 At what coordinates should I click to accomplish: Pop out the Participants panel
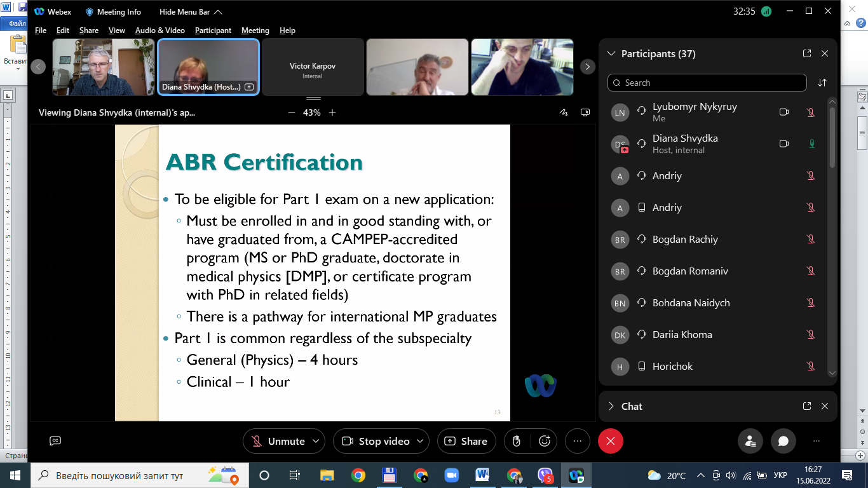(807, 54)
